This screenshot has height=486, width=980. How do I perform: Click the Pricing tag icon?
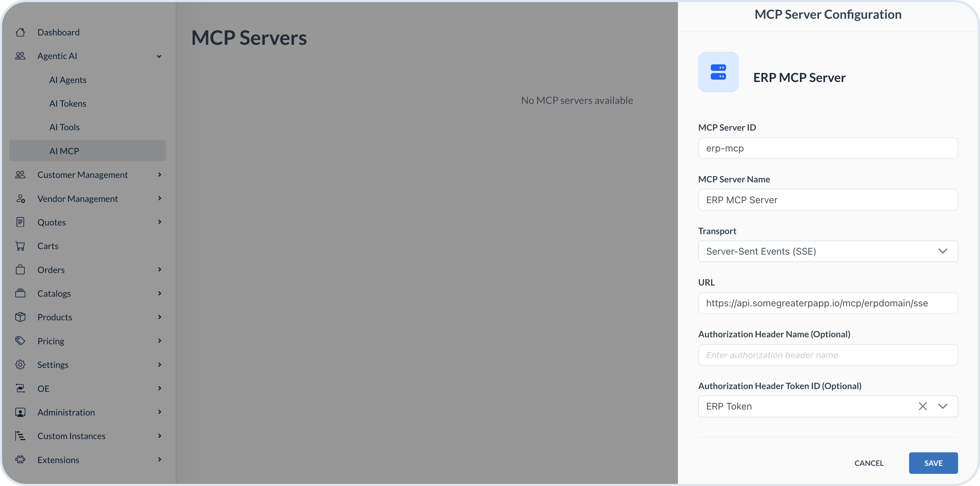tap(21, 341)
